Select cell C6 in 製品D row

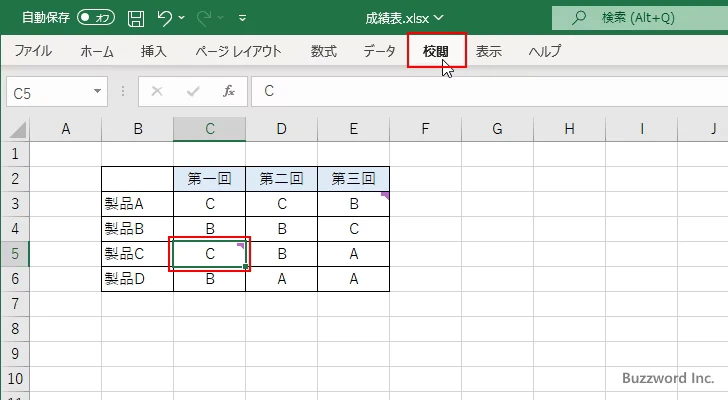tap(209, 279)
